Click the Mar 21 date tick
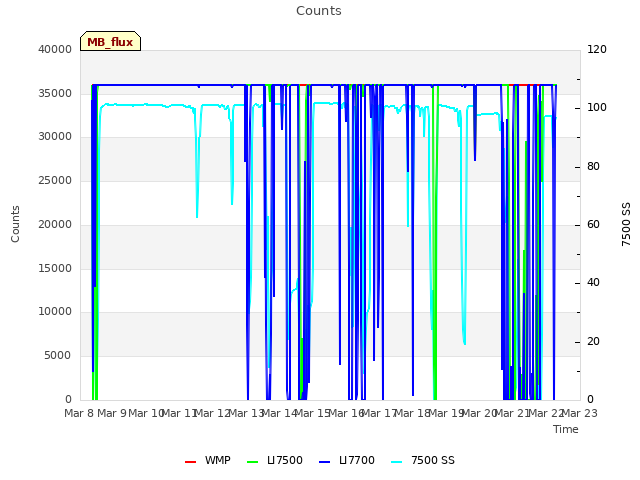Viewport: 640px width, 480px height. tap(512, 413)
